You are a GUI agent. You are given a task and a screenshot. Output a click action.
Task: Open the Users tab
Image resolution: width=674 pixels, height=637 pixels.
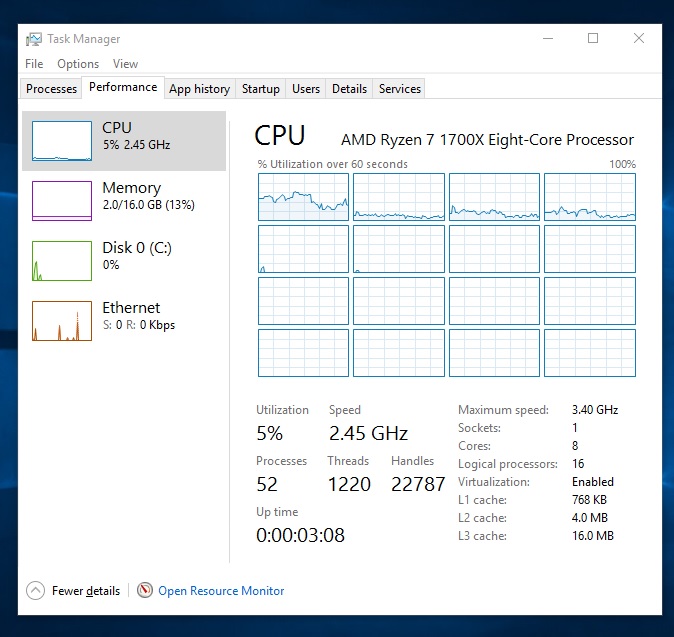[306, 89]
